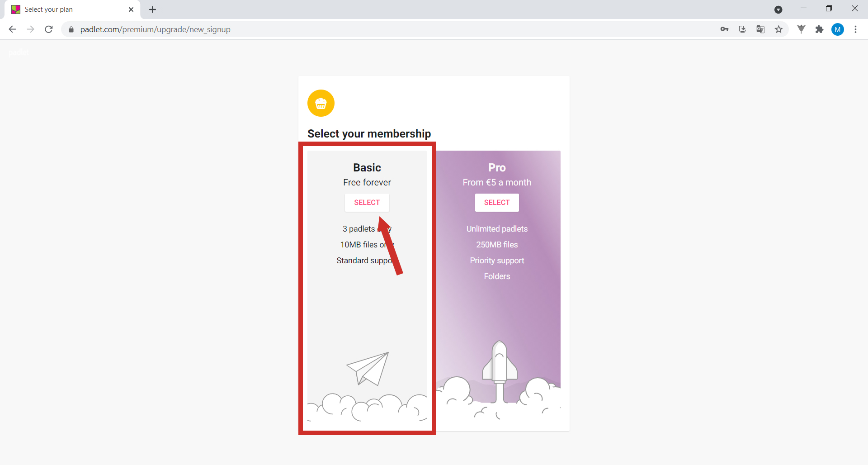Click the install app icon in address bar
The height and width of the screenshot is (465, 868).
(x=742, y=29)
